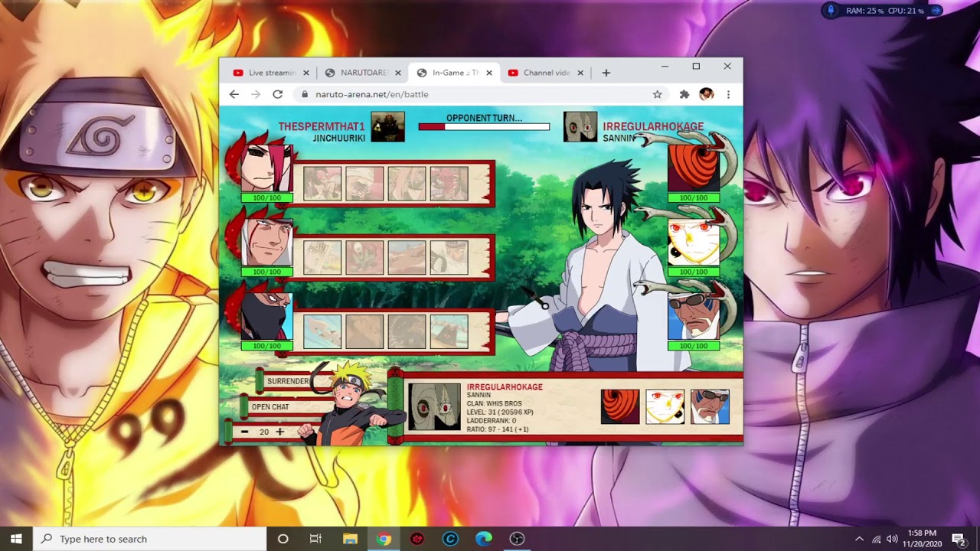This screenshot has width=980, height=551.
Task: Show hidden system tray icons
Action: 859,539
